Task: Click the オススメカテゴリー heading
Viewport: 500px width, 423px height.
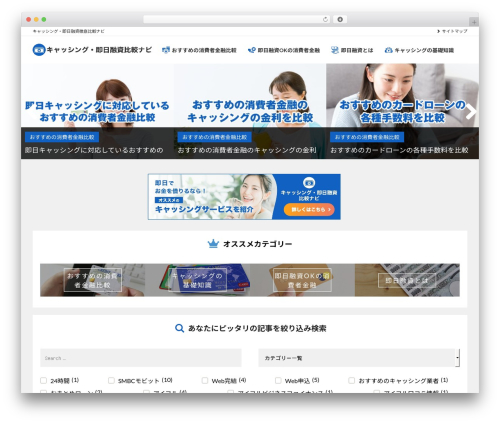Action: click(257, 244)
